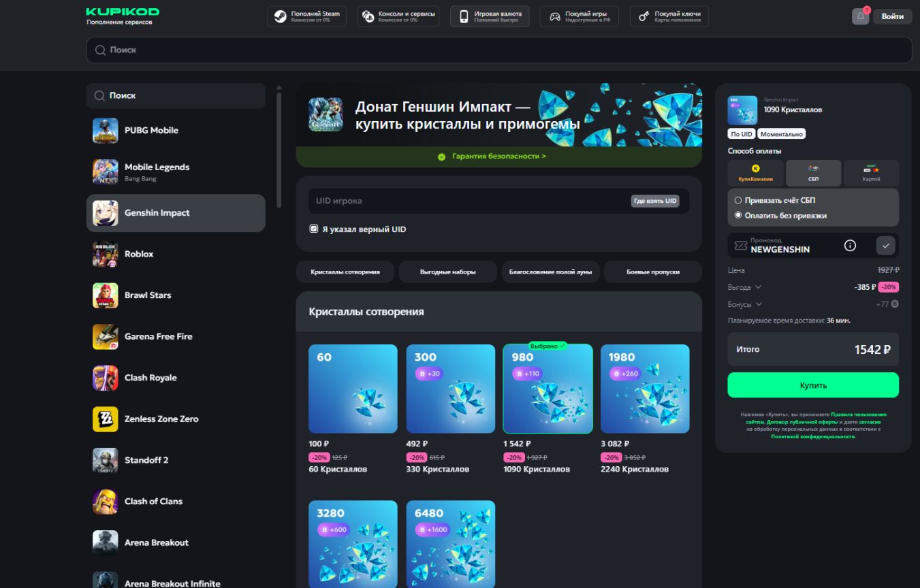Click the magnifier icon in sidebar search
Image resolution: width=920 pixels, height=588 pixels.
coord(99,96)
